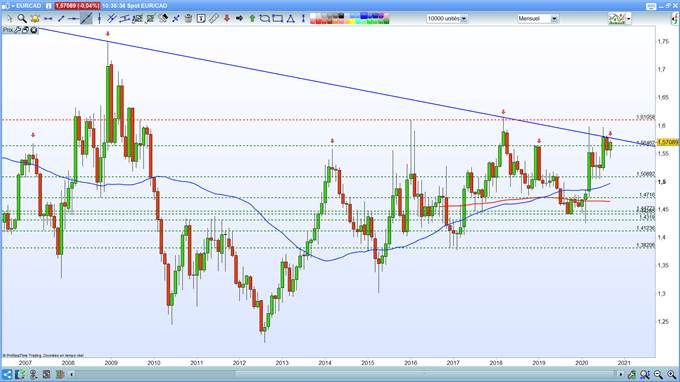Select the short segment line tool
This screenshot has height=382, width=680.
coord(61,19)
